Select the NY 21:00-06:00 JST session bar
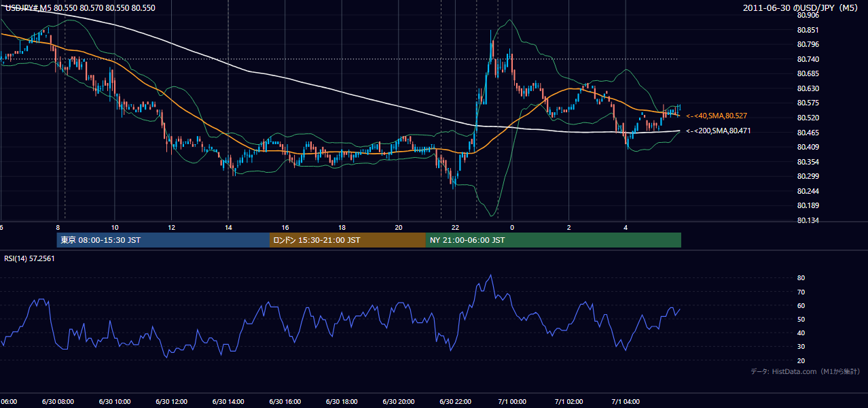The width and height of the screenshot is (868, 408). pos(554,240)
